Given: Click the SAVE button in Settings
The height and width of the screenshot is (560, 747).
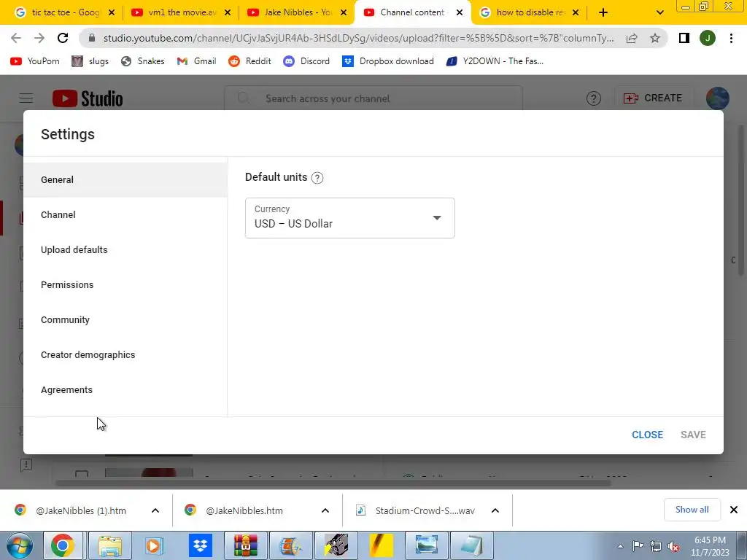Looking at the screenshot, I should (x=693, y=435).
